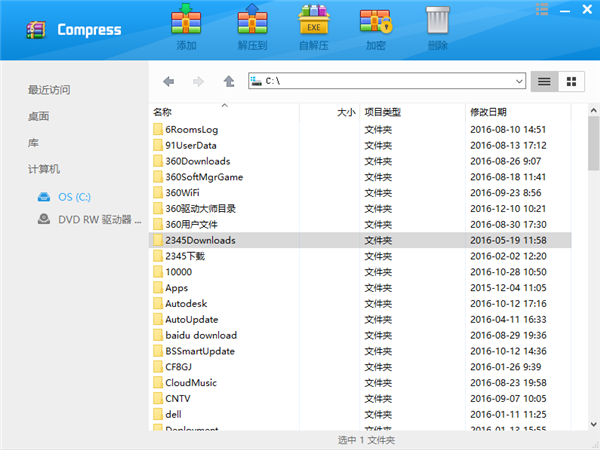The image size is (600, 450).
Task: Expand the C:\ path dropdown arrow
Action: point(519,81)
